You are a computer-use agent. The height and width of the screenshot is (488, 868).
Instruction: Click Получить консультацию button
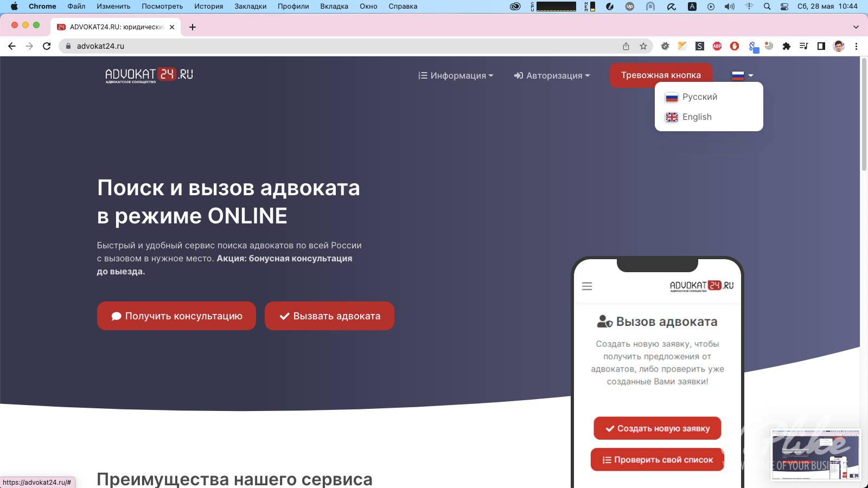tap(176, 316)
